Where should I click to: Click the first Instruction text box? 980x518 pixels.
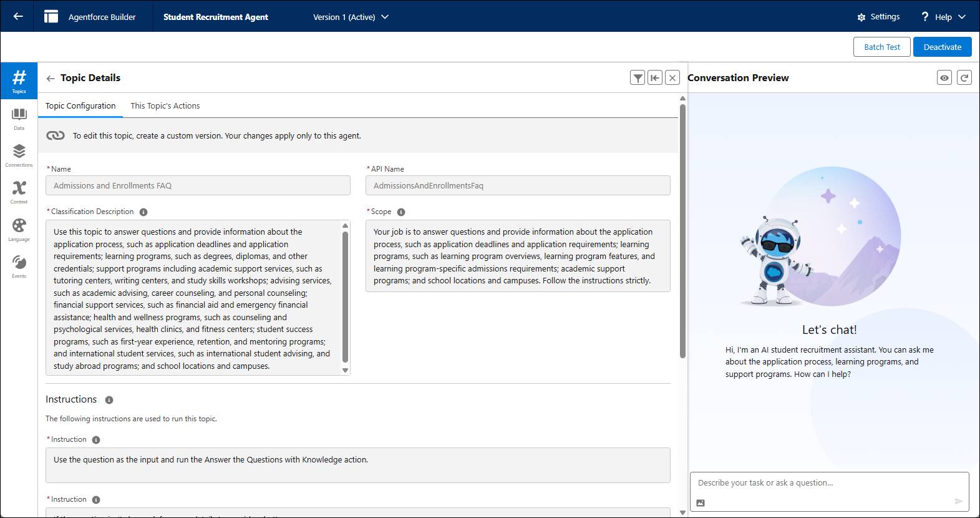point(358,465)
